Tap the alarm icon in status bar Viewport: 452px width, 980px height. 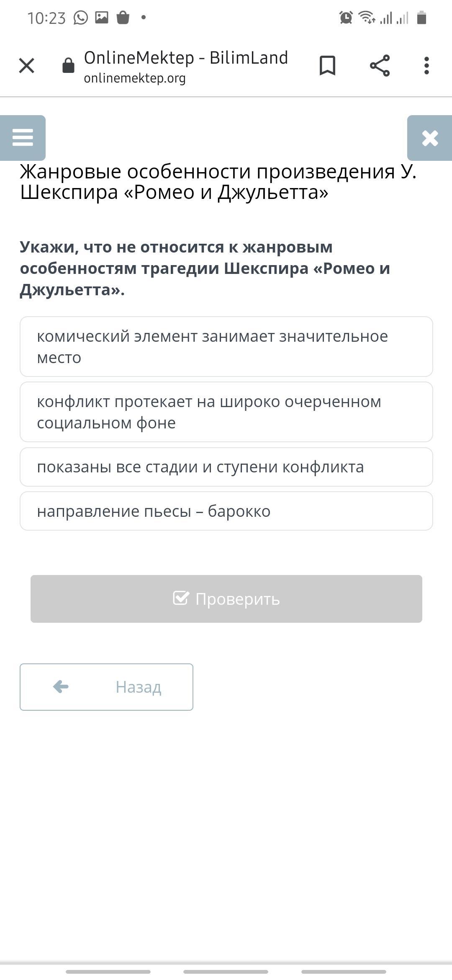(x=346, y=18)
